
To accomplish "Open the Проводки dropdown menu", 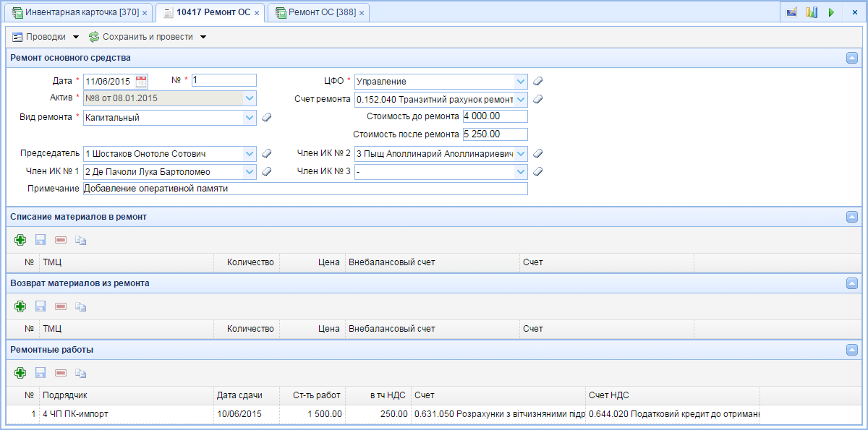I will 46,37.
